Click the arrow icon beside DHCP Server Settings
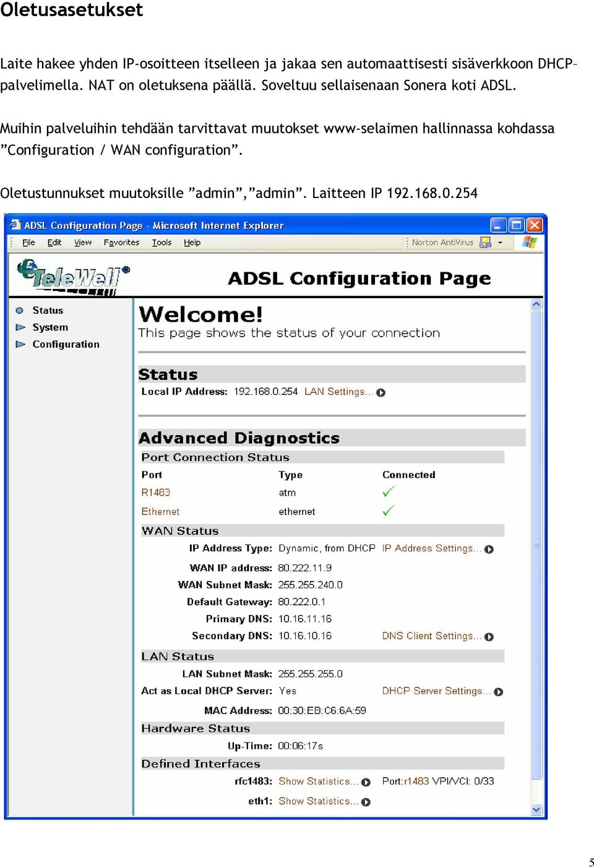The height and width of the screenshot is (868, 594). [499, 692]
